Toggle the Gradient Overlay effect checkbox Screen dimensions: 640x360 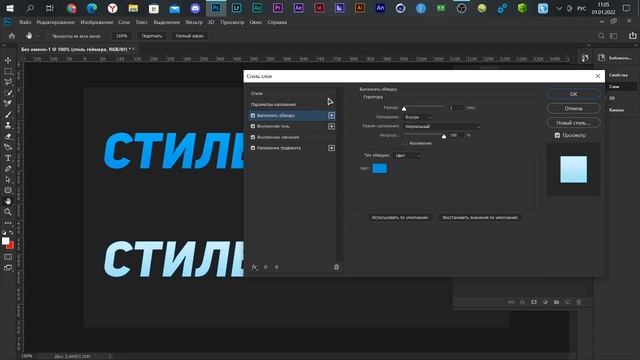pyautogui.click(x=253, y=148)
